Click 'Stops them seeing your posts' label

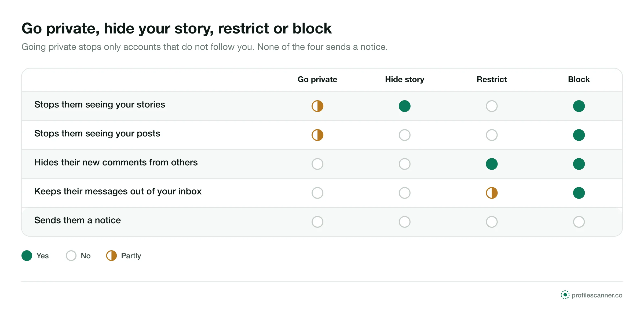click(97, 134)
